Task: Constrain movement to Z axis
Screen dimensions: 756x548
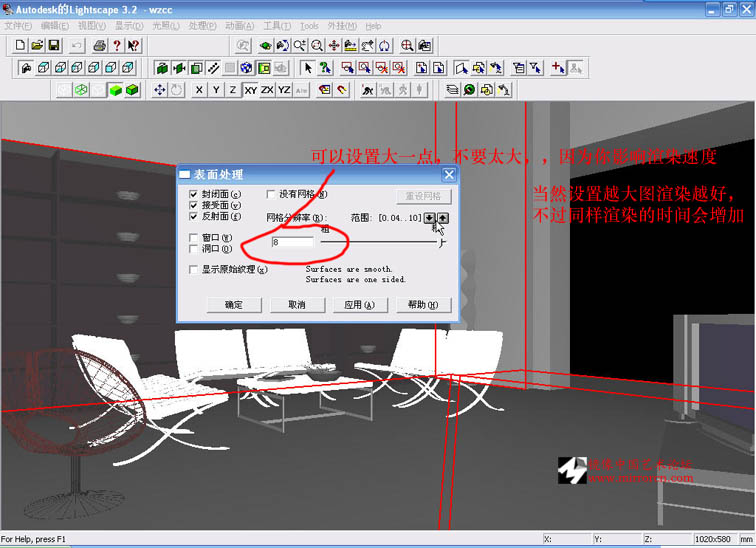Action: pos(233,90)
